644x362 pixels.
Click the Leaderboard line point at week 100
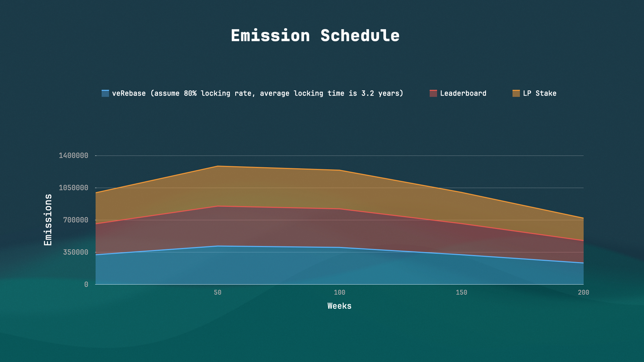tap(339, 209)
